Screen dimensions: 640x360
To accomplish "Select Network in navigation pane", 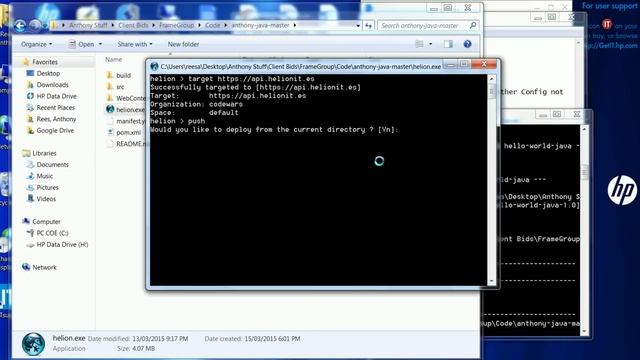I will click(44, 267).
